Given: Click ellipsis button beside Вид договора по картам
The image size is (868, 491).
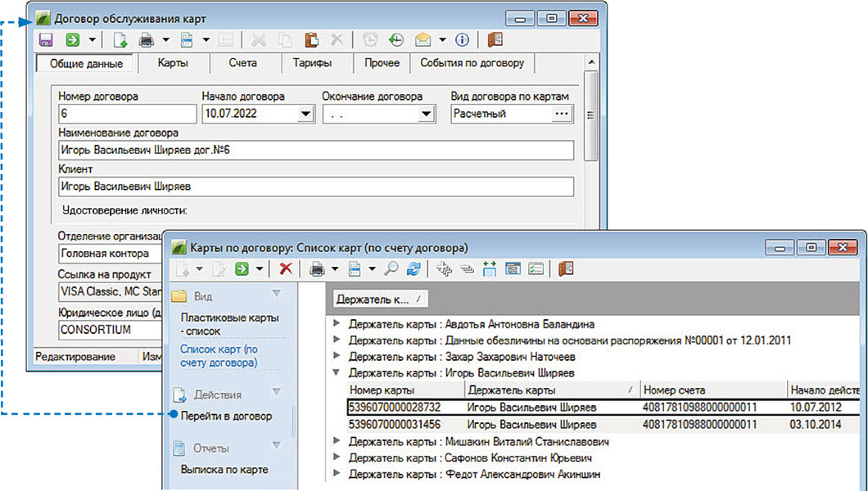Looking at the screenshot, I should click(x=561, y=115).
